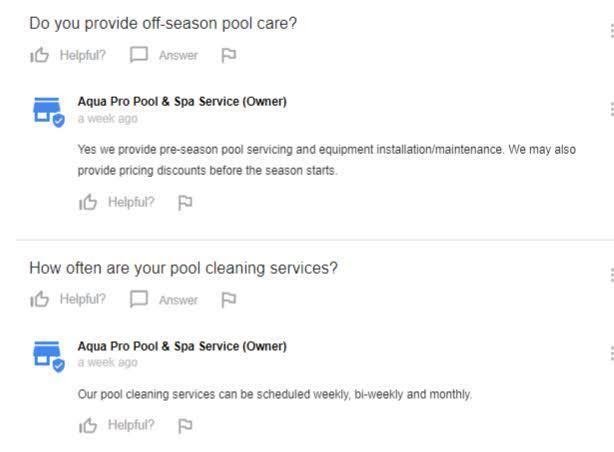Open Aqua Pro owner name on scheduling answer

(182, 346)
